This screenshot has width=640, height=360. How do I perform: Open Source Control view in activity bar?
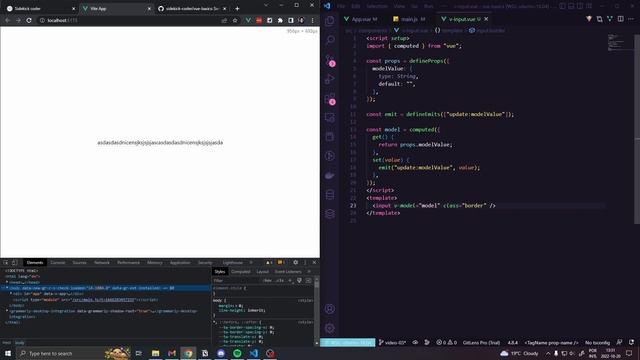click(330, 60)
